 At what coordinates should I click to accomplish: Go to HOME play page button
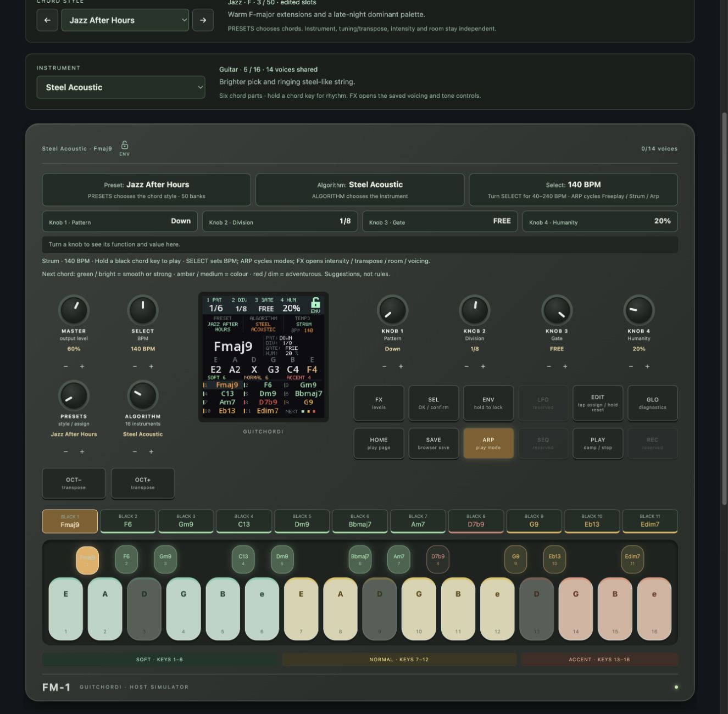point(379,443)
